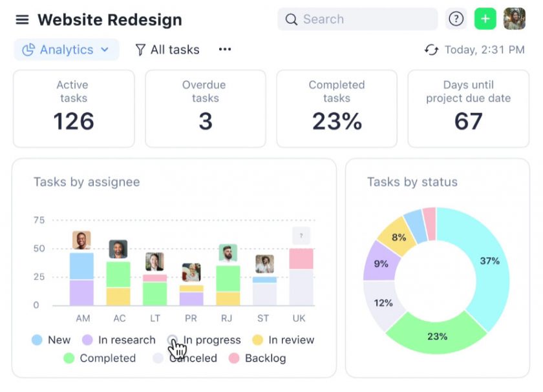Screen dimensions: 543x392
Task: Open the three-dot more options menu
Action: pos(225,50)
